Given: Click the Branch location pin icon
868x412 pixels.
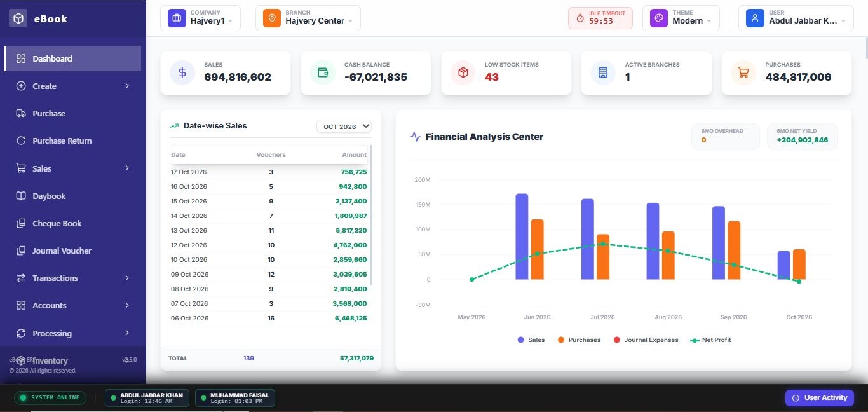Looking at the screenshot, I should (272, 18).
